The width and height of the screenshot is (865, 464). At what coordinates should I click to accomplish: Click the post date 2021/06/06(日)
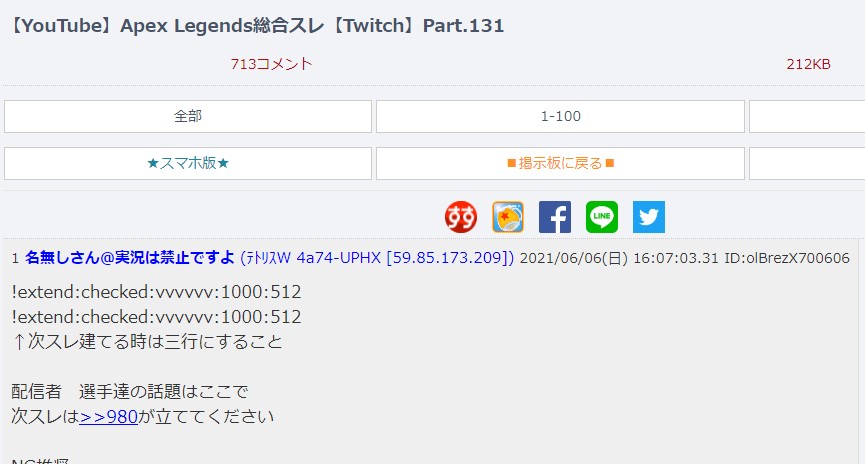[574, 258]
